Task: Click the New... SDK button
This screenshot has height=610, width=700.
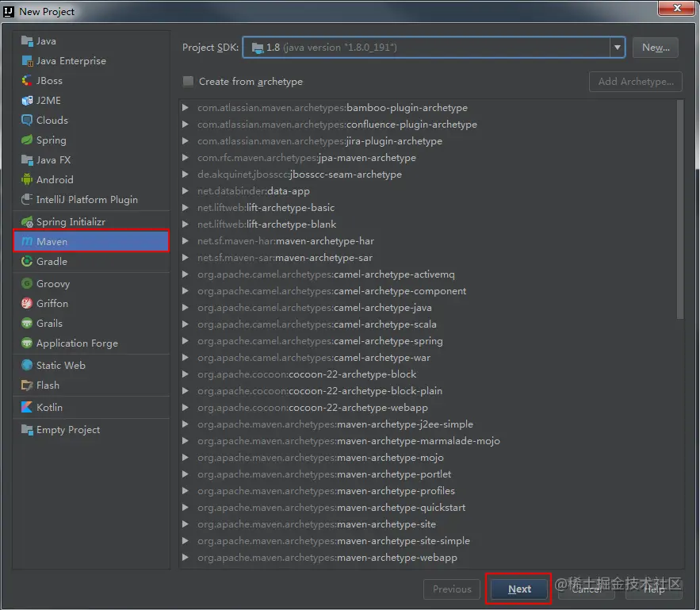Action: tap(656, 48)
